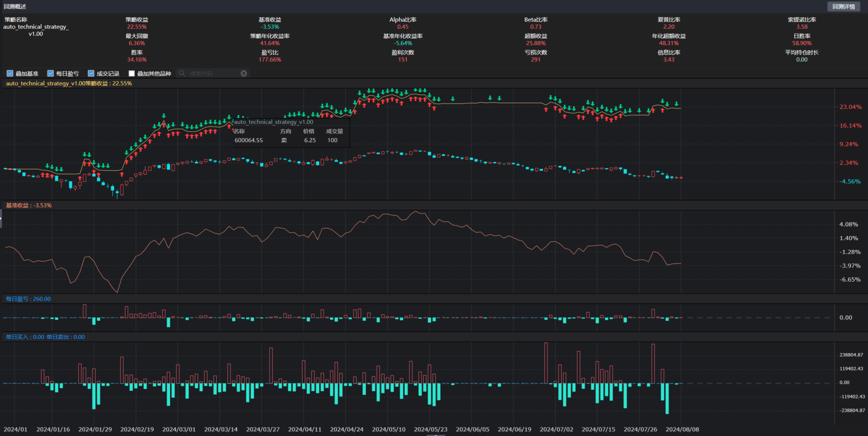Click the 23.04% y-axis label
The height and width of the screenshot is (436, 868).
pyautogui.click(x=851, y=107)
